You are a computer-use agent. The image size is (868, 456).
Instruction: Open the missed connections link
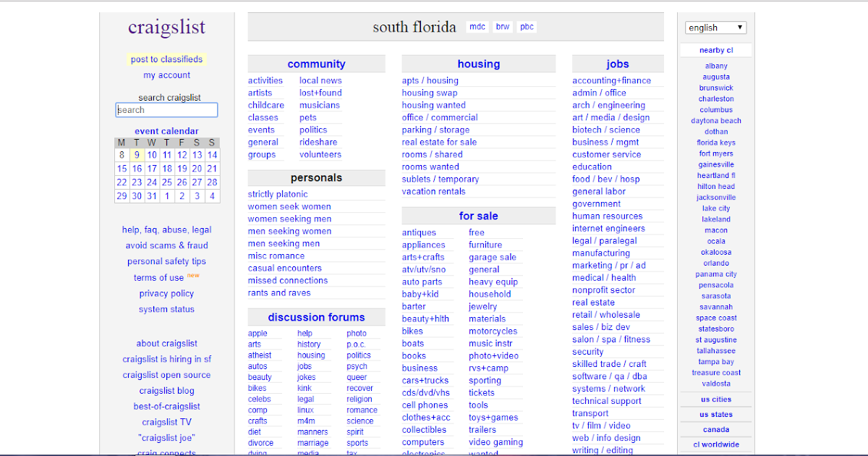(288, 281)
